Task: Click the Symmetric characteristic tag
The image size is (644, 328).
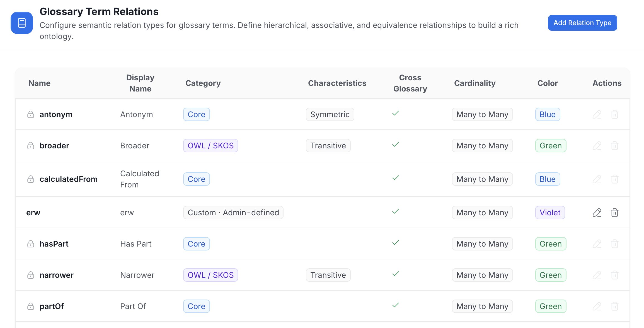Action: [x=330, y=114]
